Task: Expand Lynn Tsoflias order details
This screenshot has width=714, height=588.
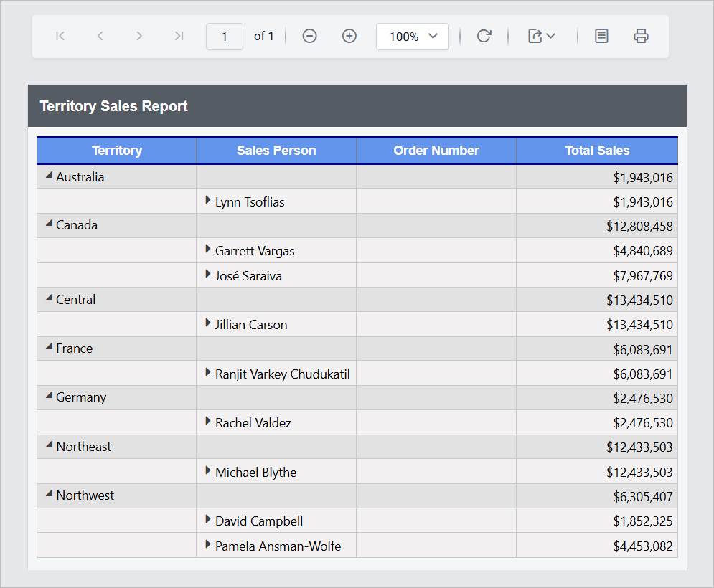Action: click(x=208, y=201)
